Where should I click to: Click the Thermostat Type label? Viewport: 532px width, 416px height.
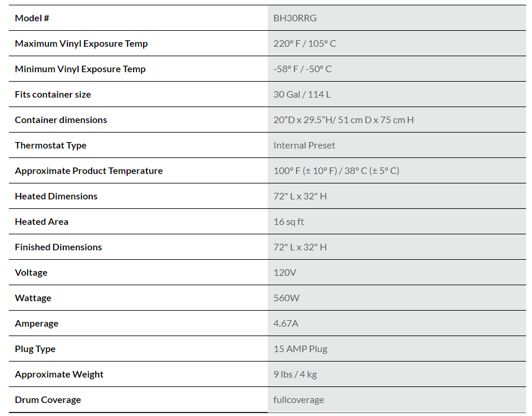point(50,146)
